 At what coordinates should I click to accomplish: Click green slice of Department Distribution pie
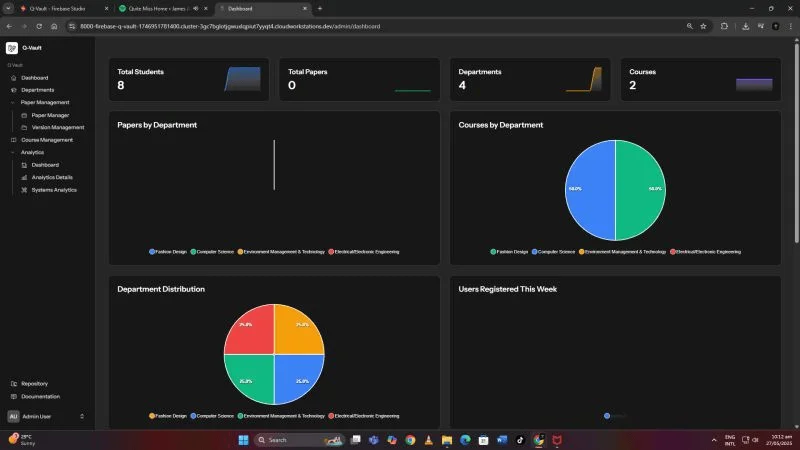[x=253, y=377]
